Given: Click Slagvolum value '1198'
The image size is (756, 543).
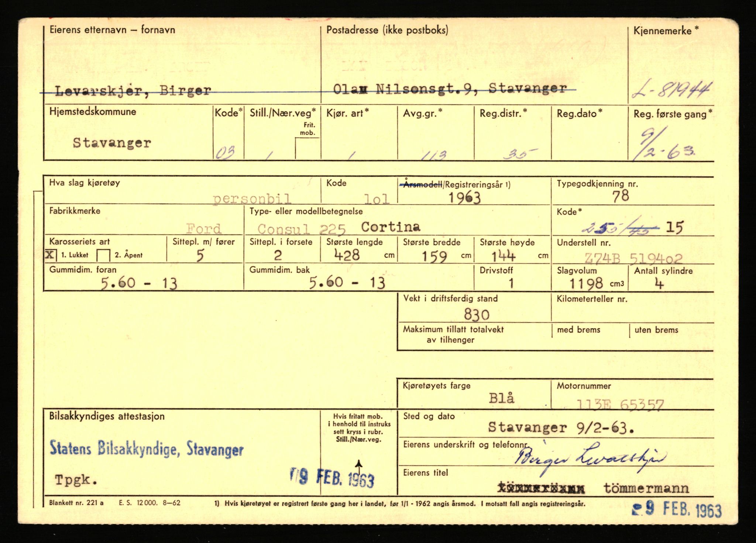Looking at the screenshot, I should pos(586,284).
